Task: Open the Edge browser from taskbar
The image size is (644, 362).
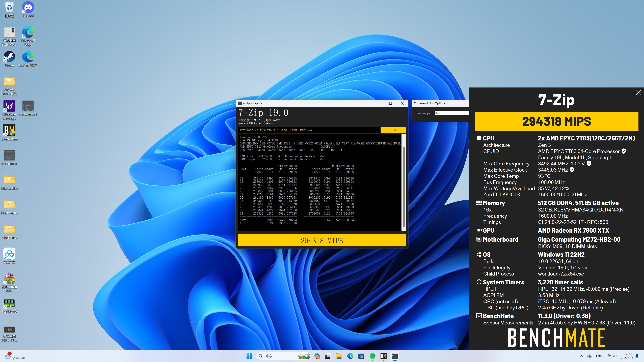Action: [x=350, y=356]
